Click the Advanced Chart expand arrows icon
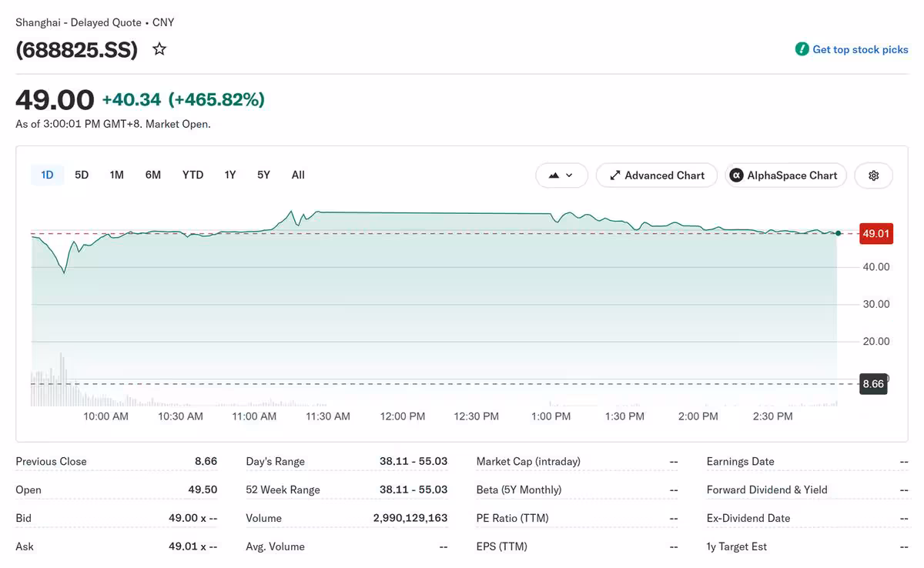 coord(614,175)
